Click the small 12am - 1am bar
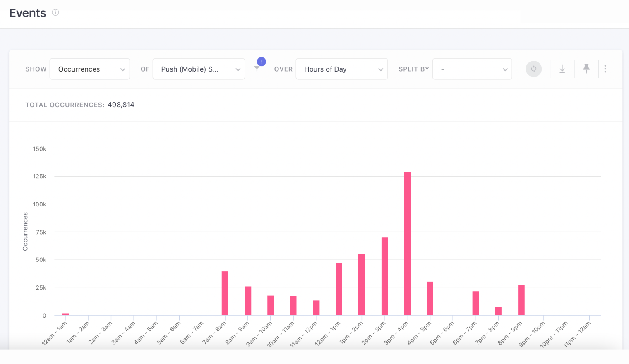The width and height of the screenshot is (629, 364). pos(65,314)
